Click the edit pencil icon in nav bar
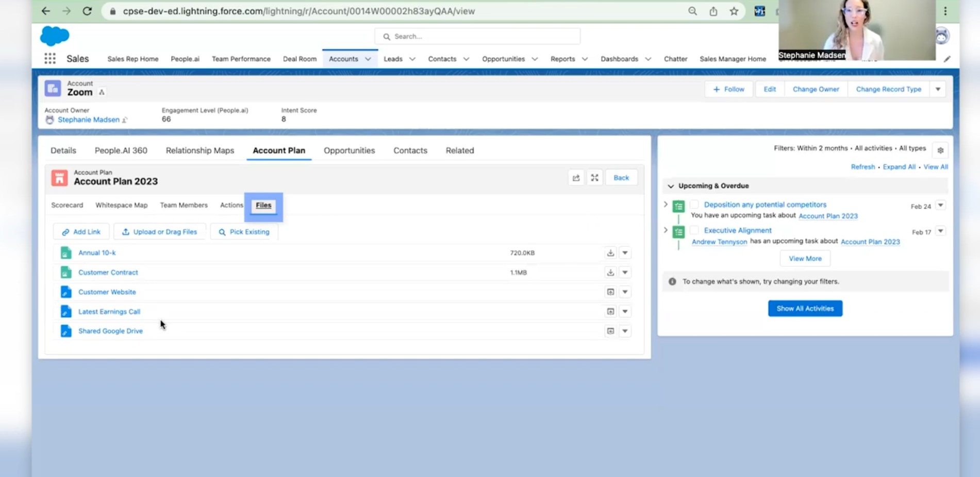 coord(947,59)
